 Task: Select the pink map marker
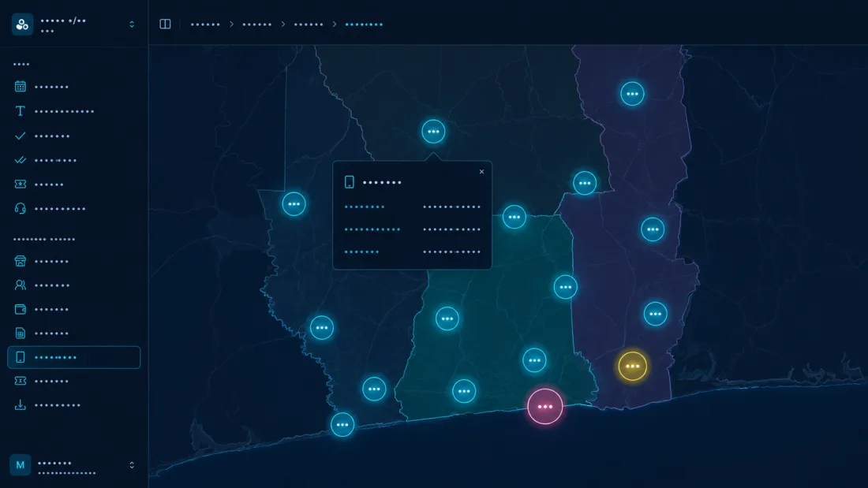tap(545, 407)
